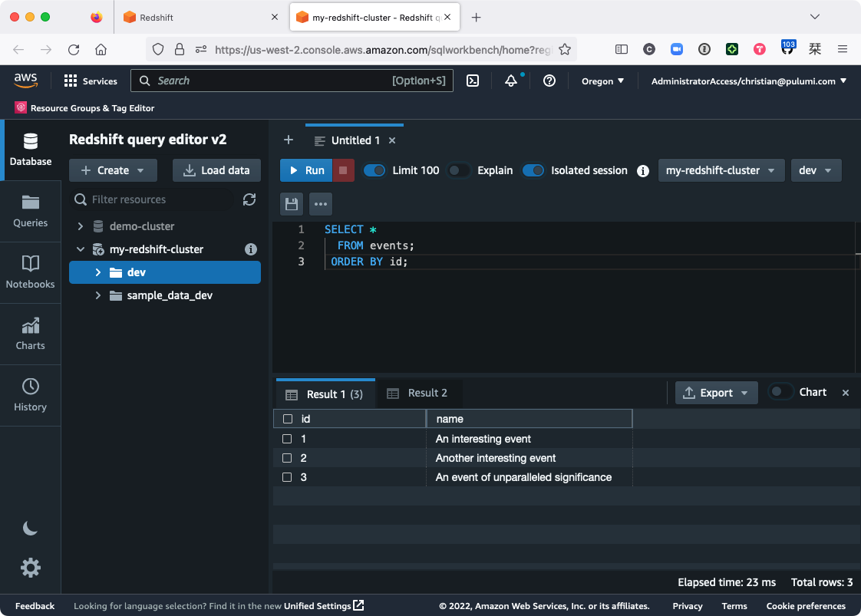The height and width of the screenshot is (616, 861).
Task: Check the checkbox for row 2
Action: pos(287,458)
